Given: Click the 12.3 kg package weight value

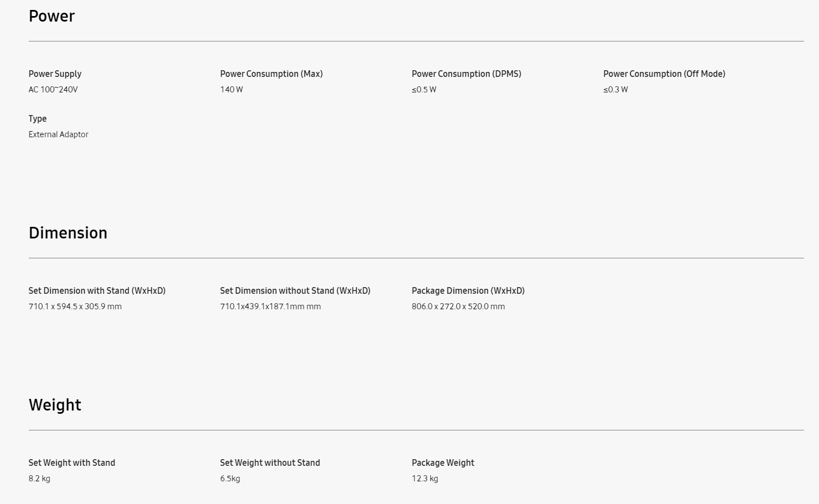Looking at the screenshot, I should point(425,479).
